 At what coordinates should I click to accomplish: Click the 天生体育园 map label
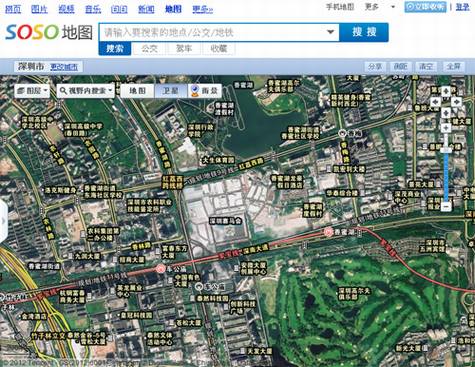(x=219, y=160)
